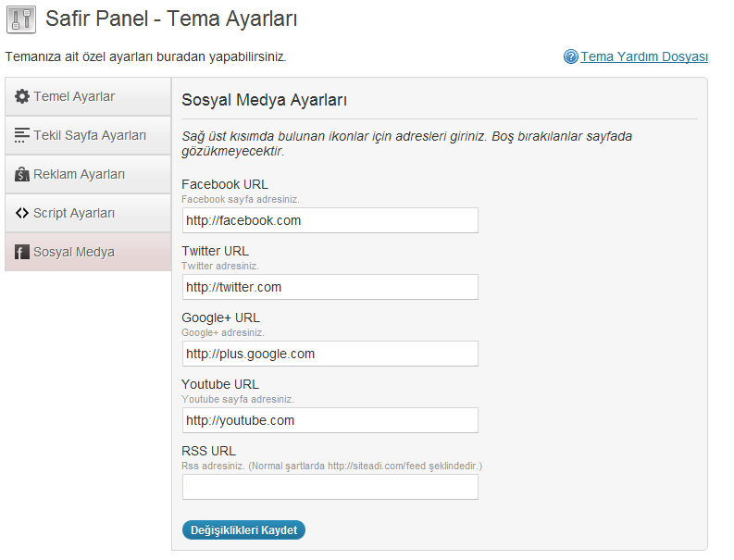Select the Sosyal Medya tab
The width and height of the screenshot is (734, 560).
(88, 252)
